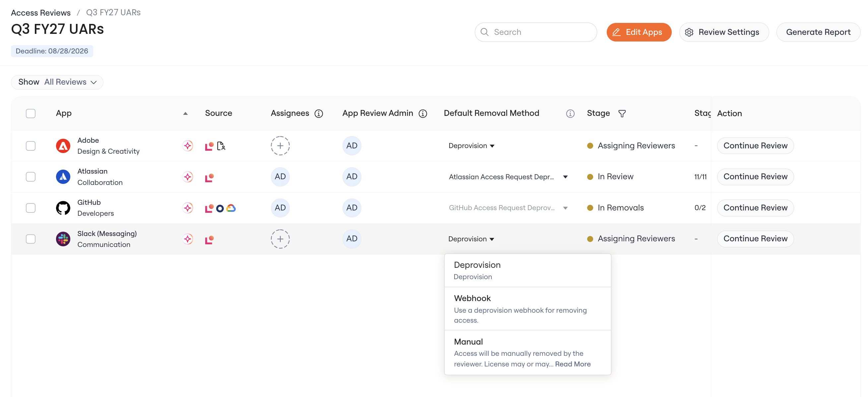Click the App Review Admin info icon
The width and height of the screenshot is (868, 397).
pos(422,114)
